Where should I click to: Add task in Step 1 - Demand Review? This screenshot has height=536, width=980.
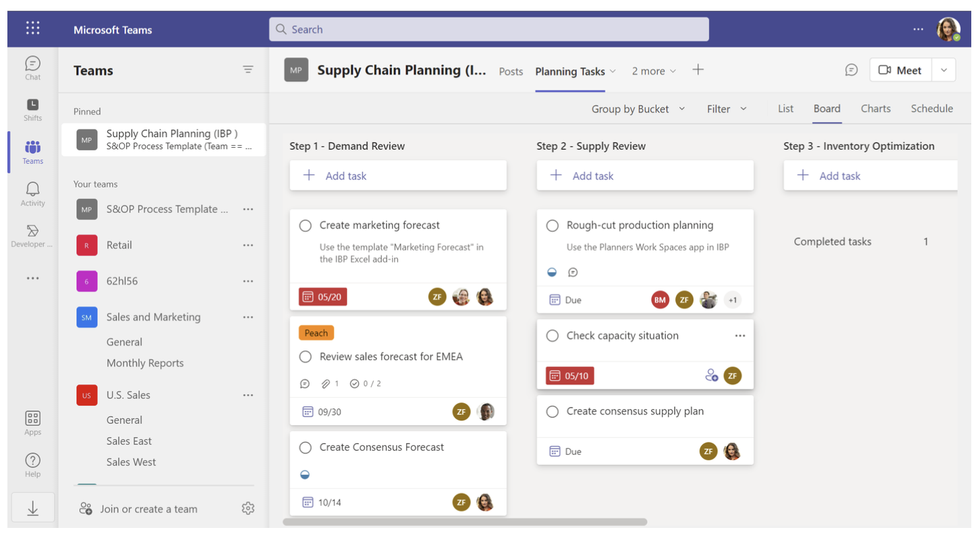pos(398,176)
